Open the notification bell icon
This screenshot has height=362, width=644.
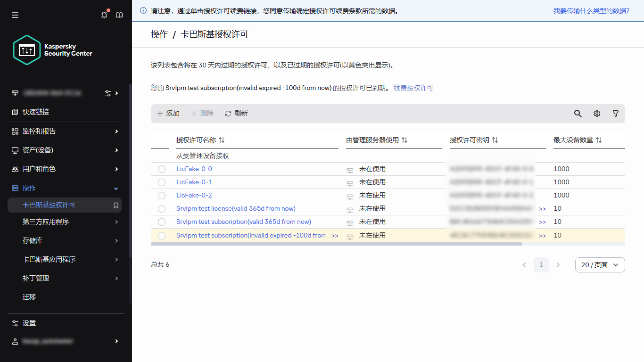coord(104,15)
